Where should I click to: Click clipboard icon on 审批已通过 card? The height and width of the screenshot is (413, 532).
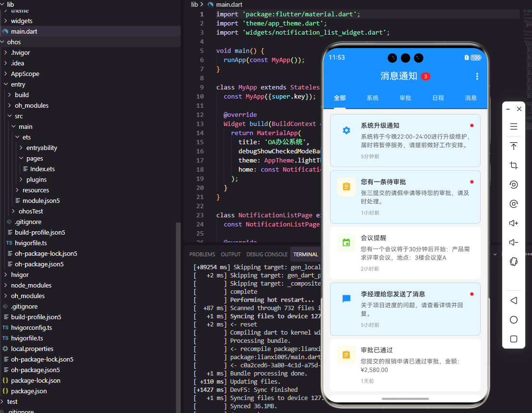coord(346,355)
